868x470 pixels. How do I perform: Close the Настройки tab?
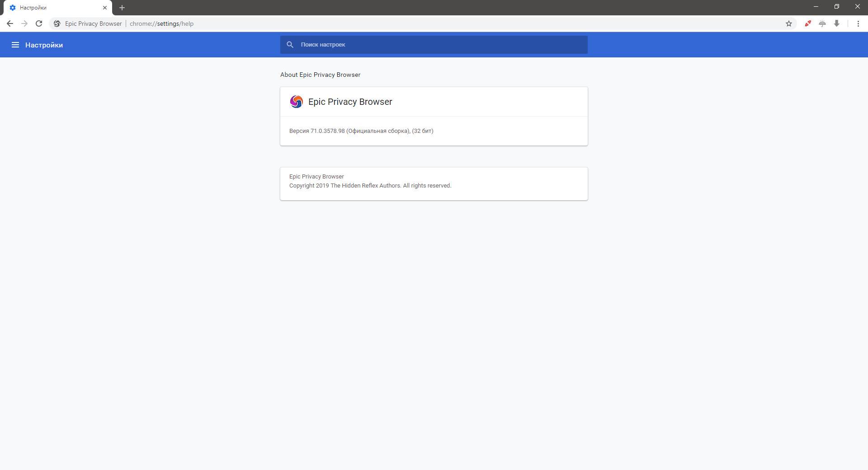pos(105,8)
